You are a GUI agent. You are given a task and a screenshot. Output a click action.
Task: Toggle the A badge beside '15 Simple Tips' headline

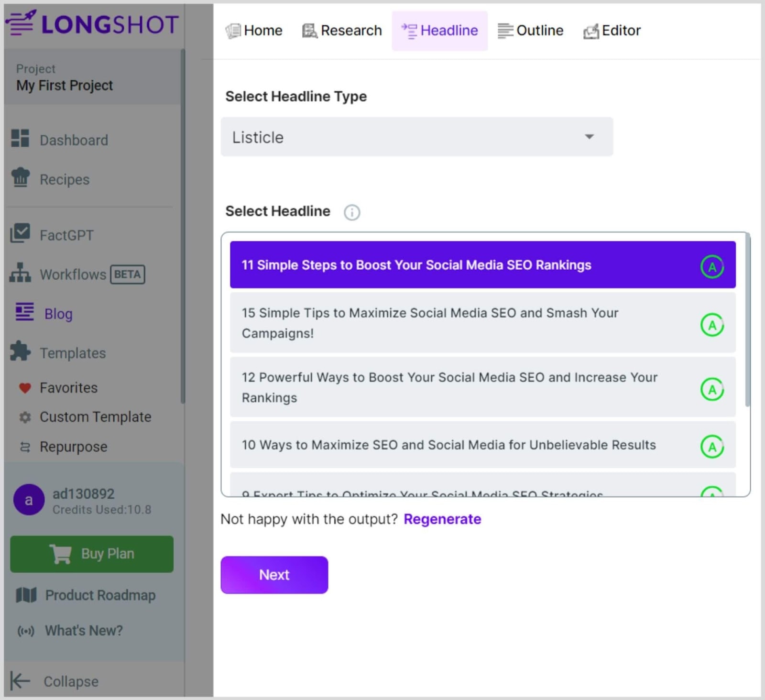point(712,324)
